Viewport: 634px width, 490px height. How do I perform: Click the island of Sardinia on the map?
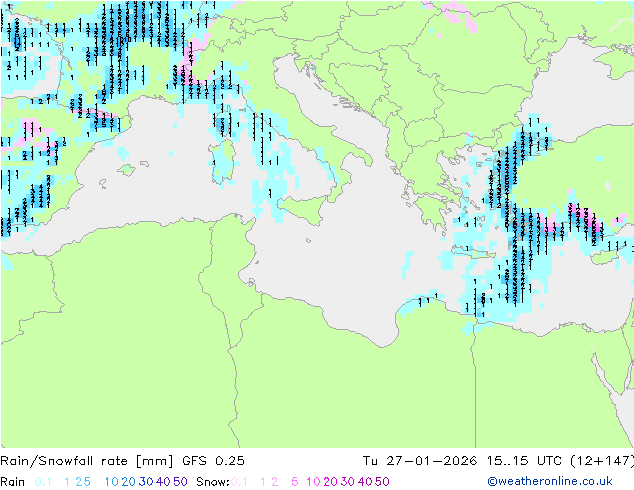pos(222,162)
